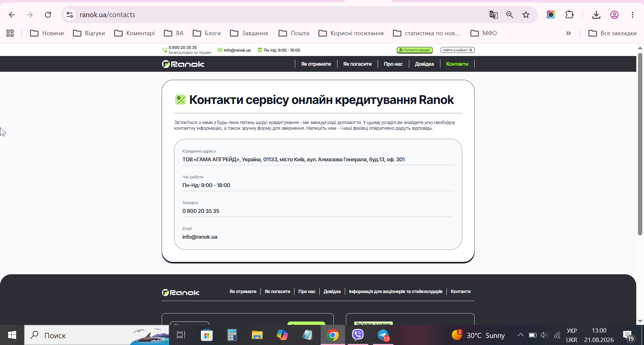Go back to the previous page

(x=12, y=15)
